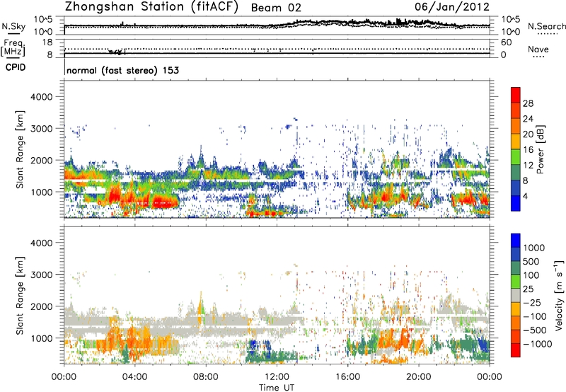Click the 'N.Sky' legend label

(x=13, y=26)
